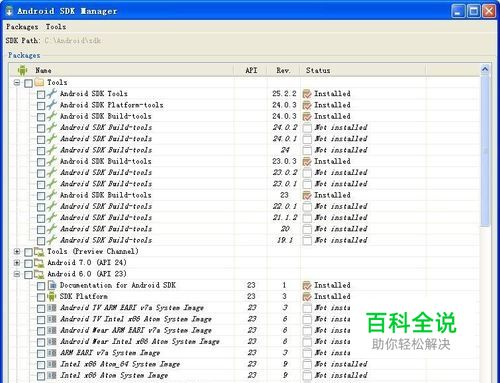Select Build-tools row with revision 20
Viewport: 500px width, 383px height.
[x=245, y=229]
